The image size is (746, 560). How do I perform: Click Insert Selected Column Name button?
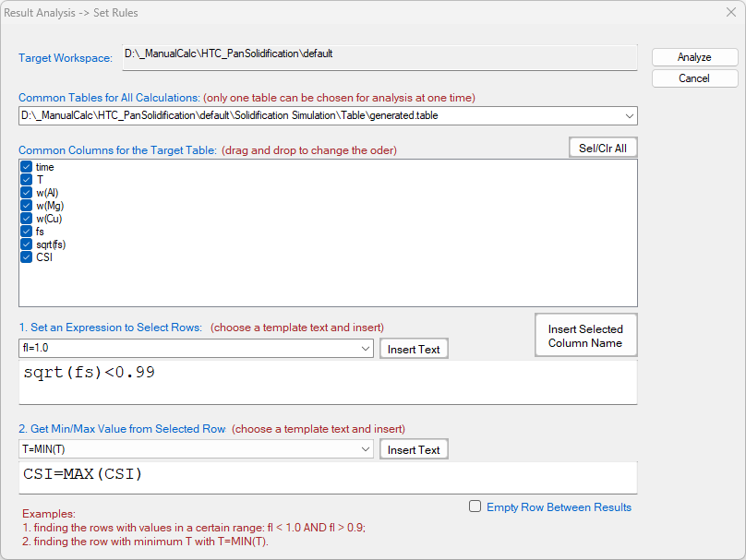[585, 336]
